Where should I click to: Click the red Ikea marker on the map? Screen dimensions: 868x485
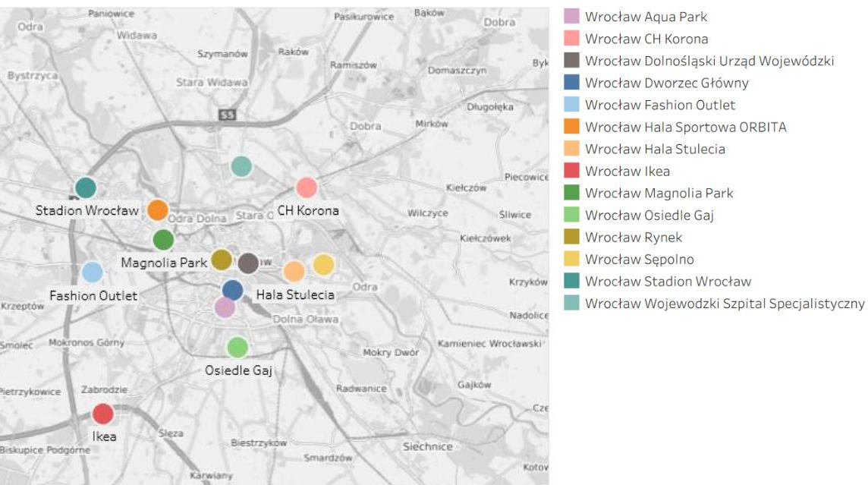[102, 414]
